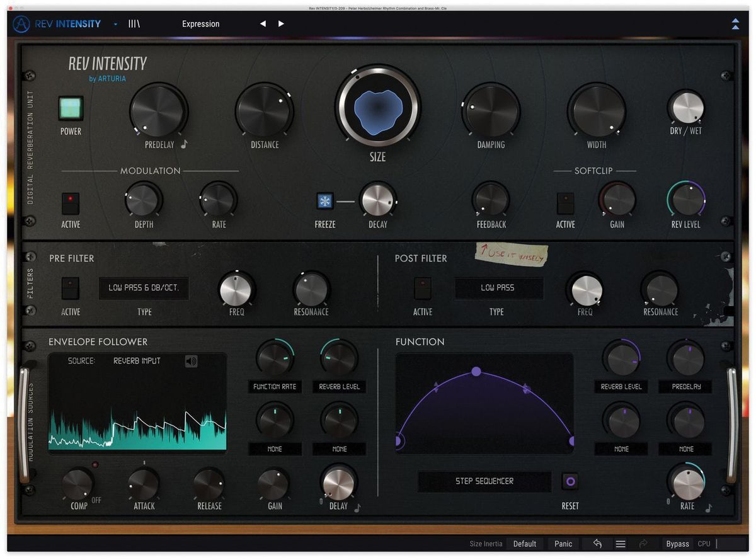756x560 pixels.
Task: Click the Default button in the bottom bar
Action: (525, 543)
